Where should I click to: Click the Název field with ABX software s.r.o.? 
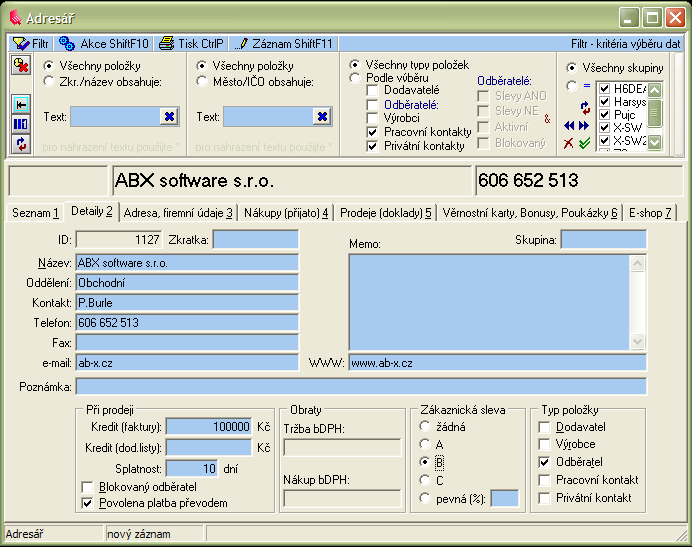pyautogui.click(x=187, y=263)
